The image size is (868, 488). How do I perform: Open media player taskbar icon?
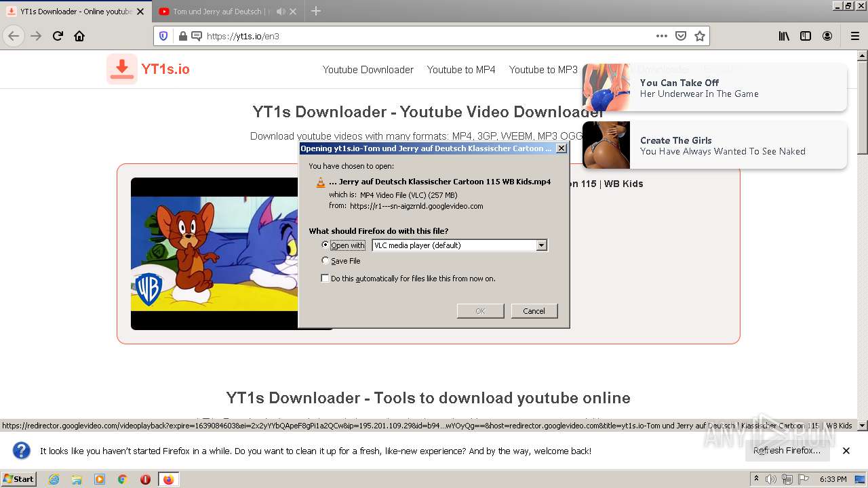pos(100,479)
